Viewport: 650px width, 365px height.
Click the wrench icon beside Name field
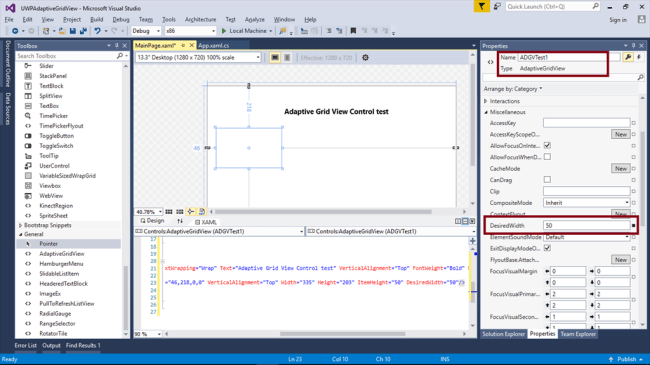[x=628, y=57]
